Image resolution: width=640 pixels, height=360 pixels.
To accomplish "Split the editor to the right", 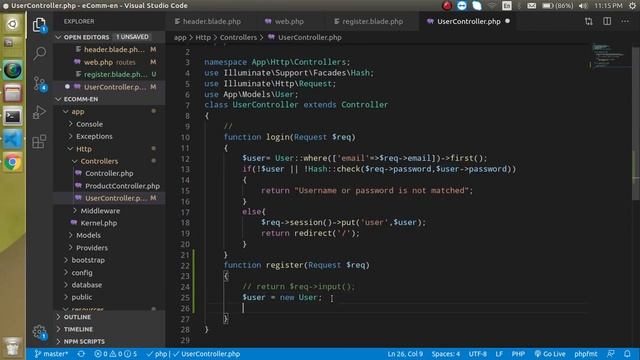I will [607, 21].
